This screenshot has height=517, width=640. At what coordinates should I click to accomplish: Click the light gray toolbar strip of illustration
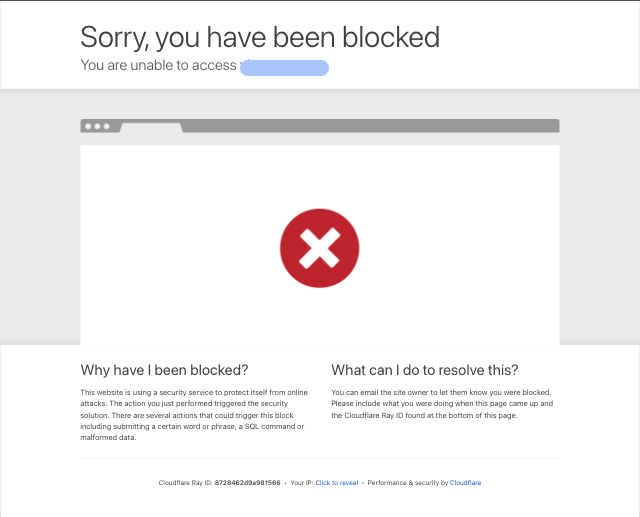click(x=320, y=139)
